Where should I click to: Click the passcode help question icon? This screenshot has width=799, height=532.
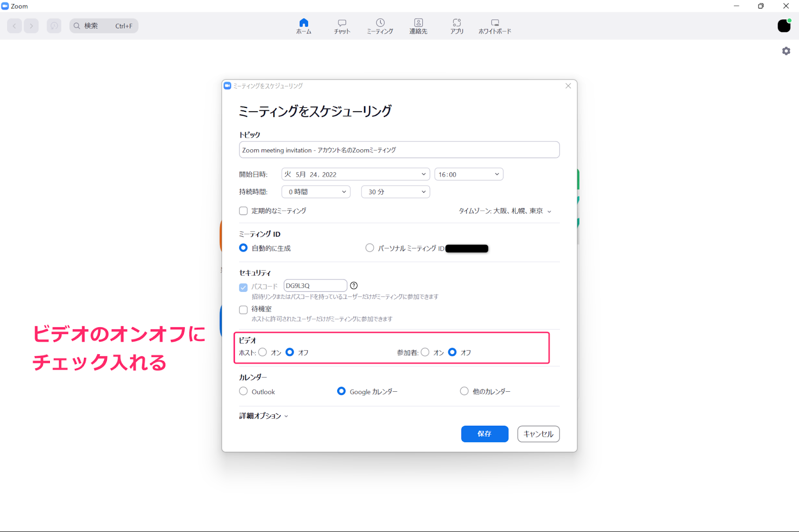[x=354, y=285]
